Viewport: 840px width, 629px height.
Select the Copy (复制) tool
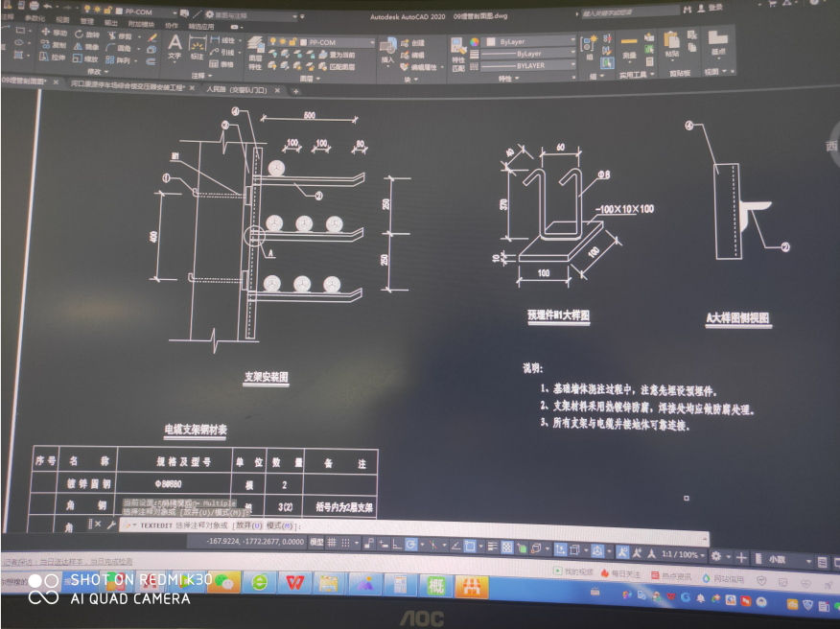(53, 45)
